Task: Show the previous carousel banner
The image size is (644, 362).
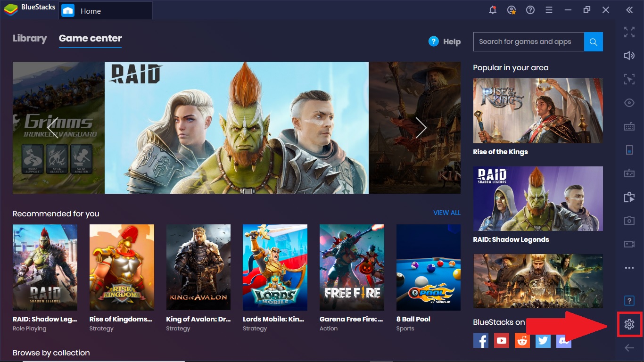Action: click(x=52, y=128)
